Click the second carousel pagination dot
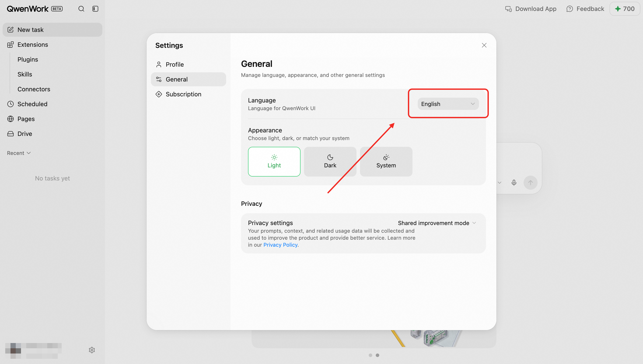The image size is (643, 364). (x=377, y=355)
